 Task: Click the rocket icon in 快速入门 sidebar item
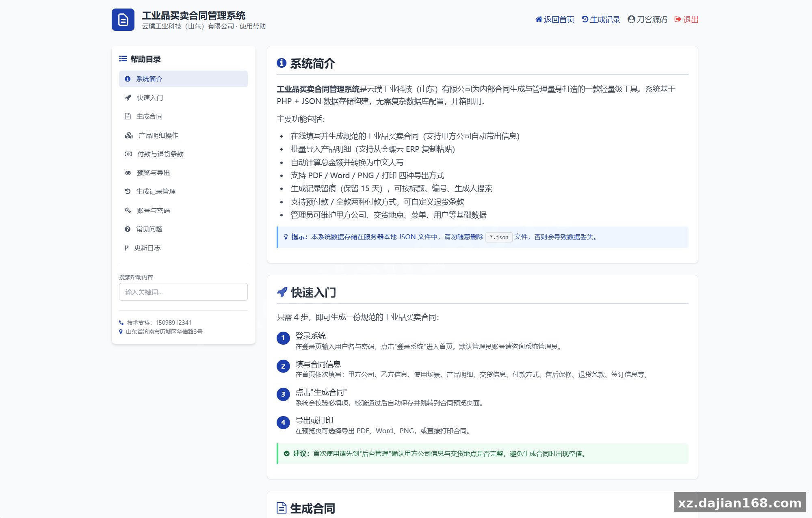pos(128,98)
